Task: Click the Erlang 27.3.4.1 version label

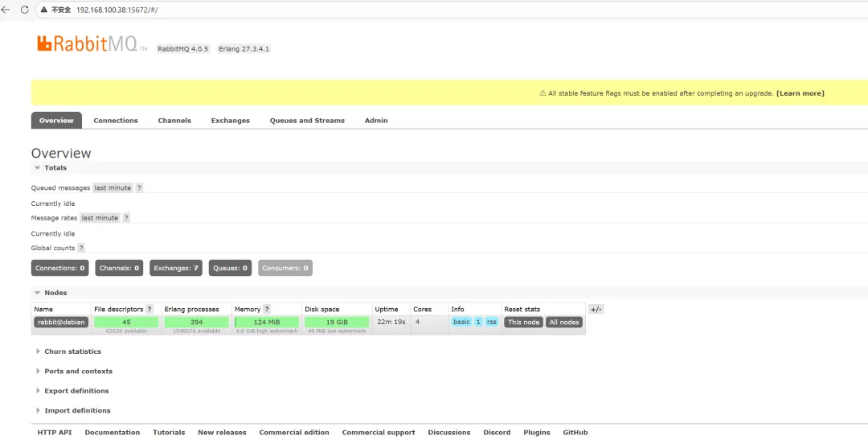Action: [244, 49]
